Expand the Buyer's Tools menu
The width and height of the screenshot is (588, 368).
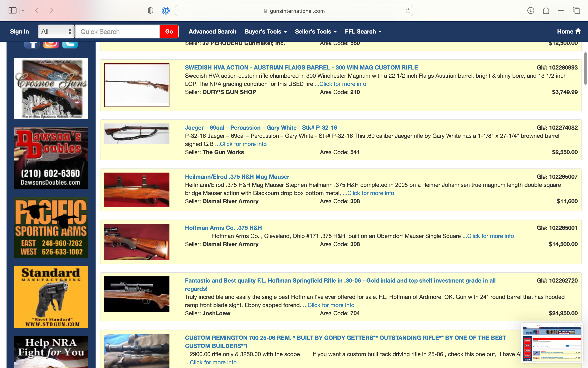point(266,31)
